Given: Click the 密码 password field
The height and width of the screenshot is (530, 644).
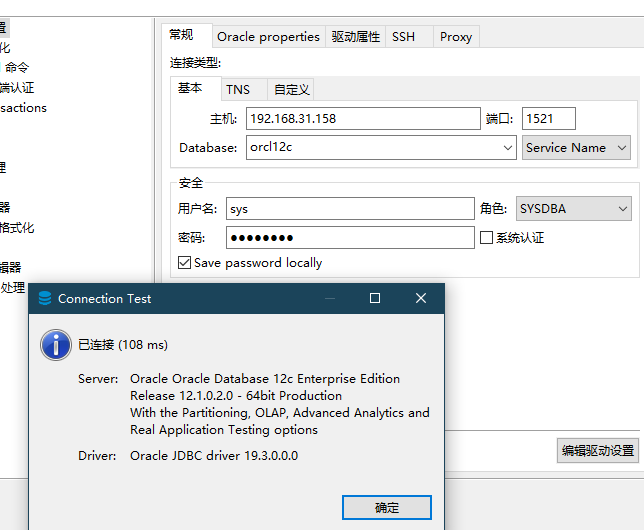Looking at the screenshot, I should [x=350, y=237].
